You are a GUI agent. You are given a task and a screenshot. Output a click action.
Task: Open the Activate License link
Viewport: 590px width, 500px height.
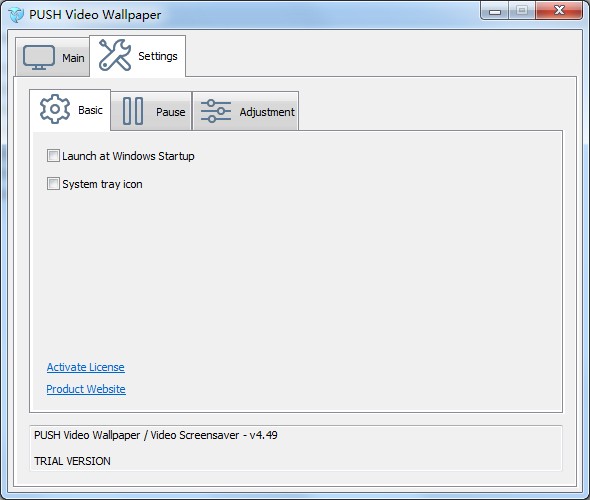86,367
